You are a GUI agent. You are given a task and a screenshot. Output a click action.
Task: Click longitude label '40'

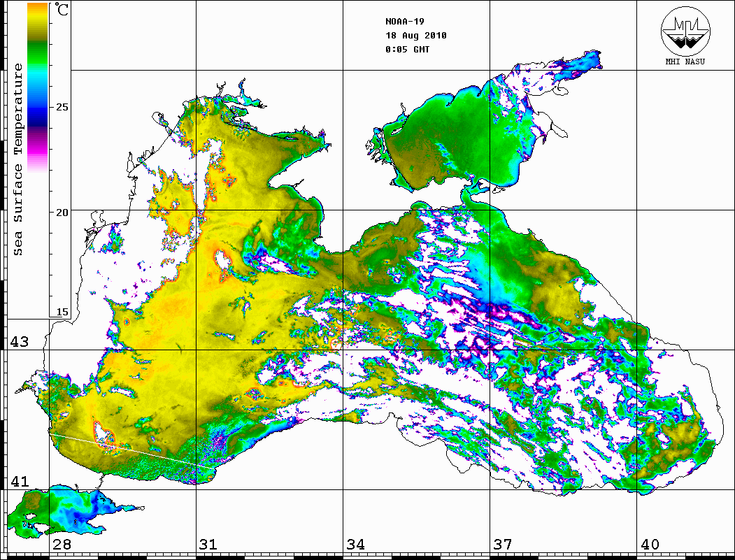pyautogui.click(x=650, y=544)
